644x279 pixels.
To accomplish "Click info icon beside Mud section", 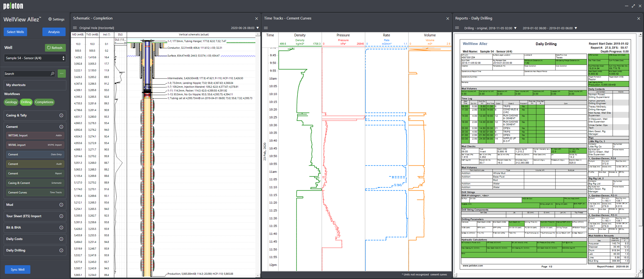I will (61, 205).
